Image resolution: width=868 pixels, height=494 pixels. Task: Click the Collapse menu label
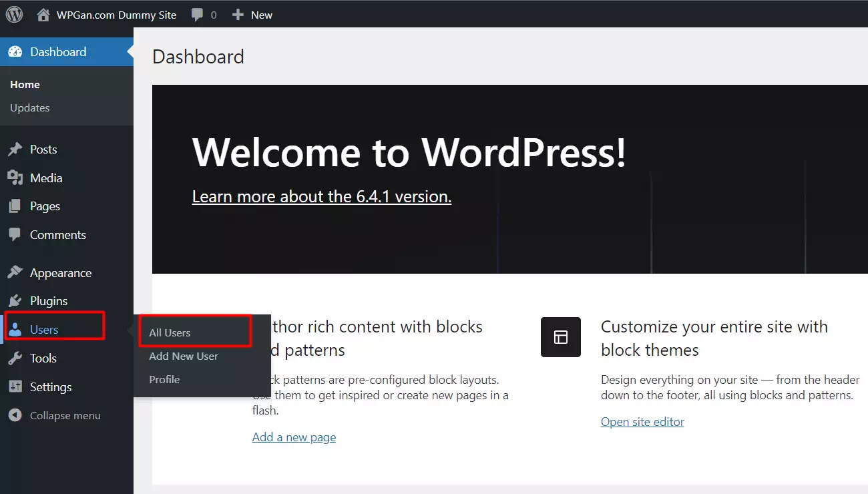(x=65, y=415)
